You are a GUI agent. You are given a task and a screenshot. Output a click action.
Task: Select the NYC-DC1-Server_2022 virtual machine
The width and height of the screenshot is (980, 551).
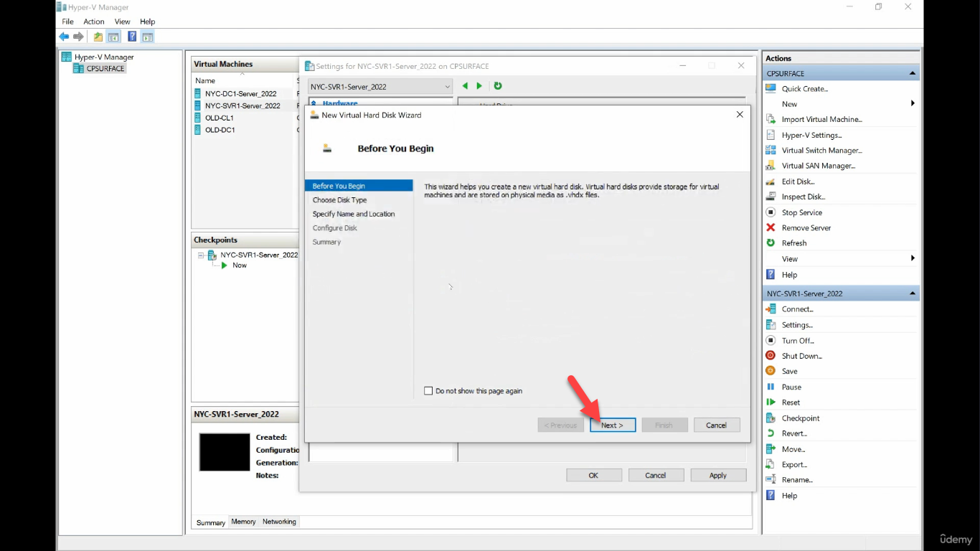240,93
